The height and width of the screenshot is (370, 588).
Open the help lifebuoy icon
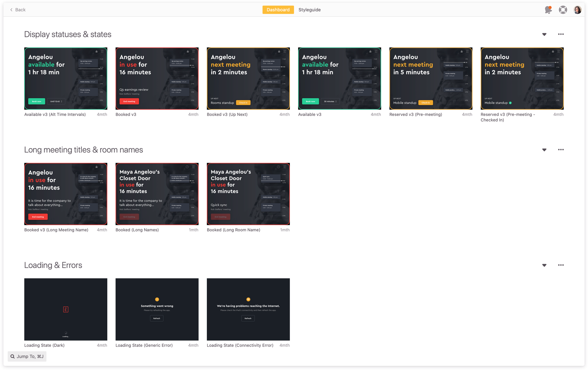click(x=563, y=10)
